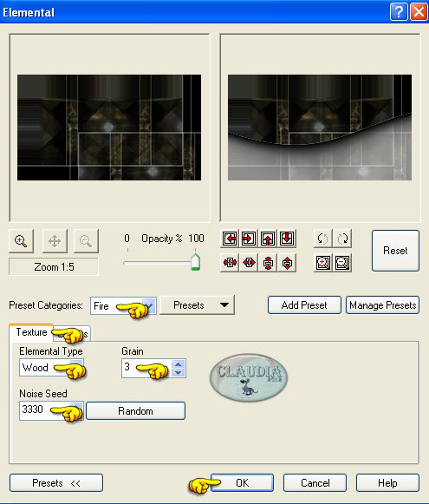Click the horizontal expand arrows icon

tap(249, 263)
